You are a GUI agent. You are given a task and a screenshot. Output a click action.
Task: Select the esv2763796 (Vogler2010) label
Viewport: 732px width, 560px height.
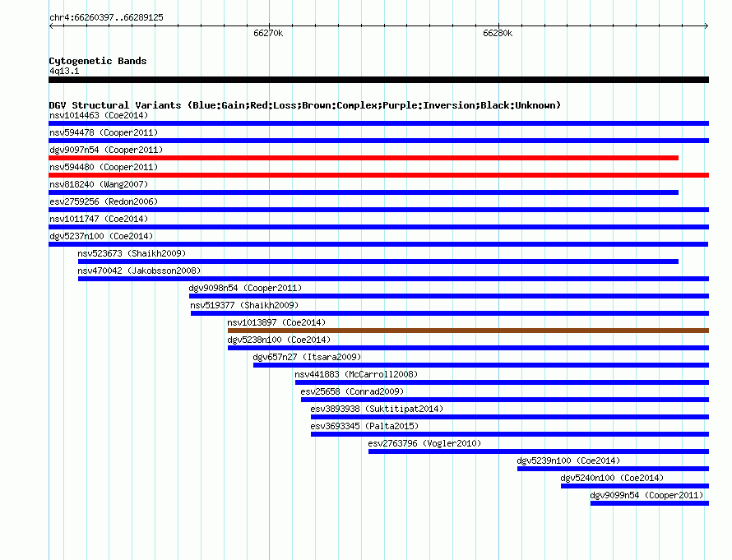click(424, 443)
